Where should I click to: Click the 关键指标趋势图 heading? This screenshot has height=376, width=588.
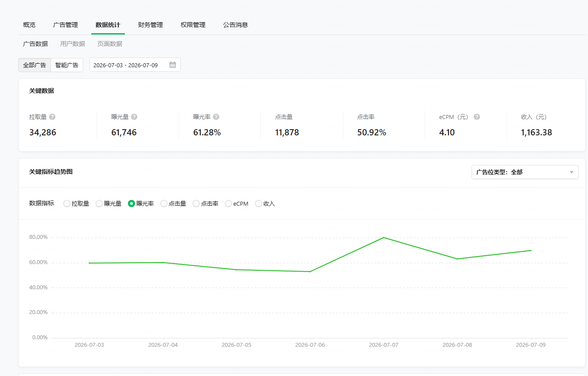51,172
